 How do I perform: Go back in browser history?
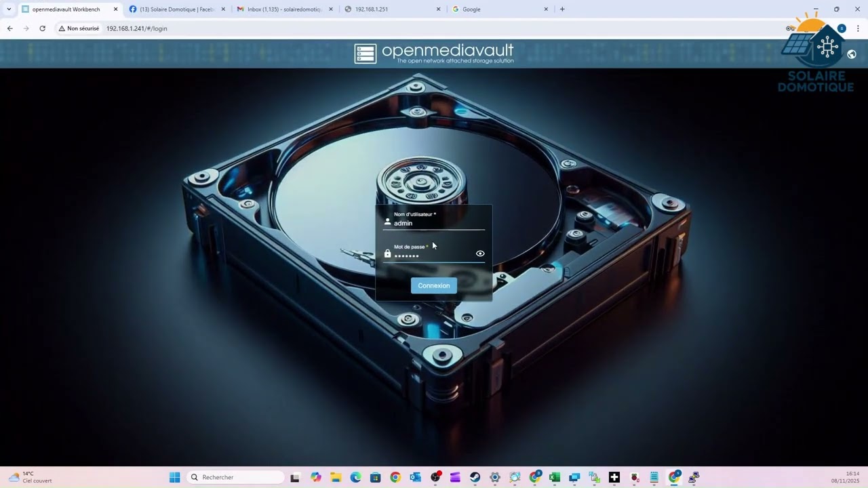coord(9,28)
